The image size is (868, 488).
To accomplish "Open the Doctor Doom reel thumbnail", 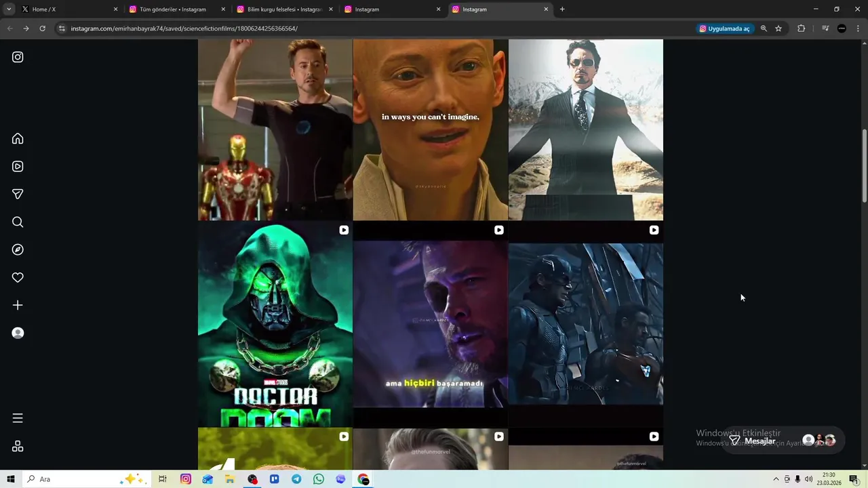I will click(x=275, y=324).
